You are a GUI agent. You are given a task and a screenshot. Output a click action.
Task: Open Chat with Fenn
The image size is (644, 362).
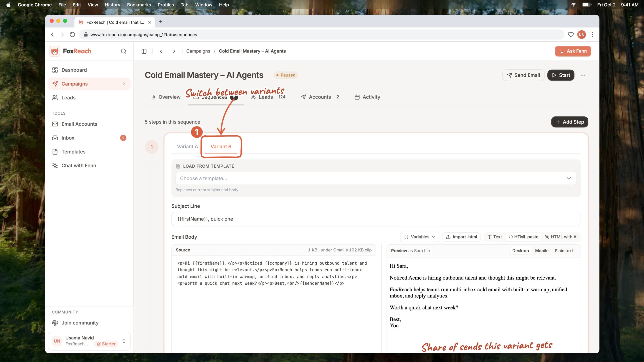pyautogui.click(x=89, y=165)
